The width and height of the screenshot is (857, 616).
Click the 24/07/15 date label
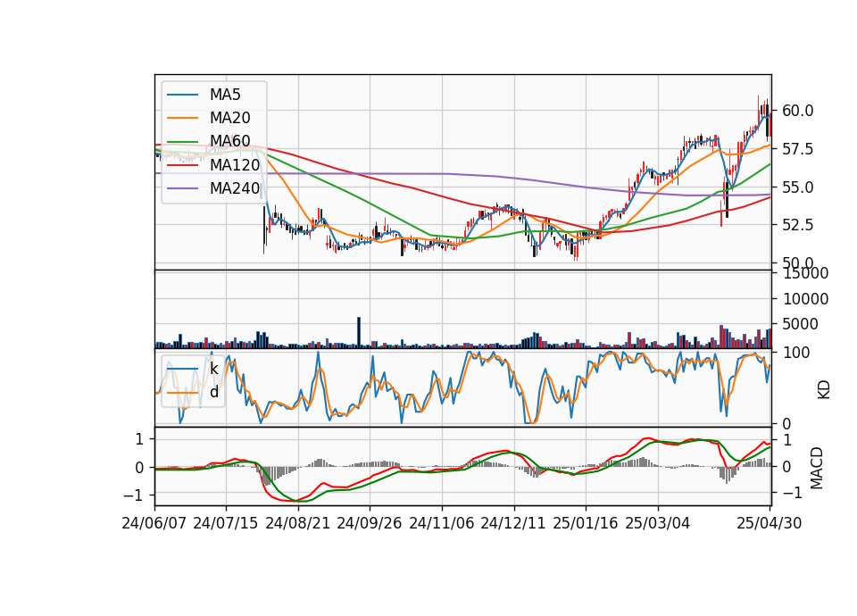click(x=226, y=524)
